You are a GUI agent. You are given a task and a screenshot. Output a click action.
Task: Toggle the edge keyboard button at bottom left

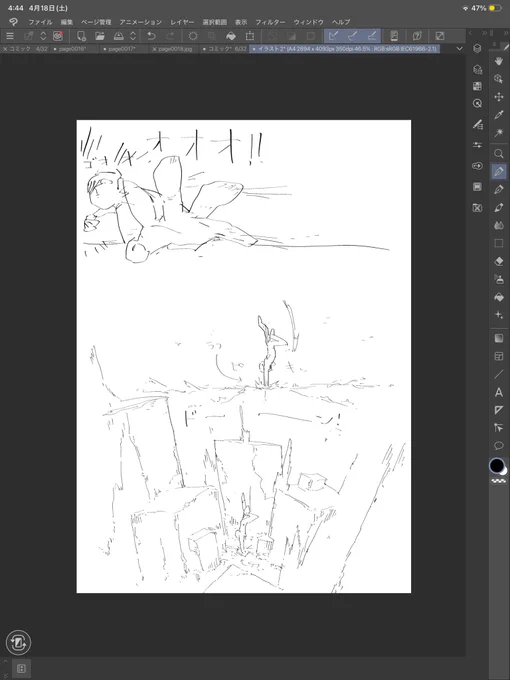click(x=18, y=642)
